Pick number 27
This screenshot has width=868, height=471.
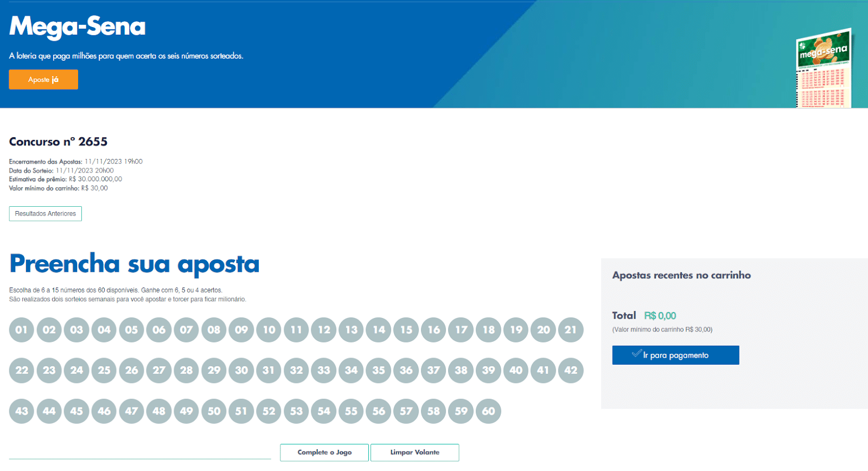pyautogui.click(x=159, y=371)
